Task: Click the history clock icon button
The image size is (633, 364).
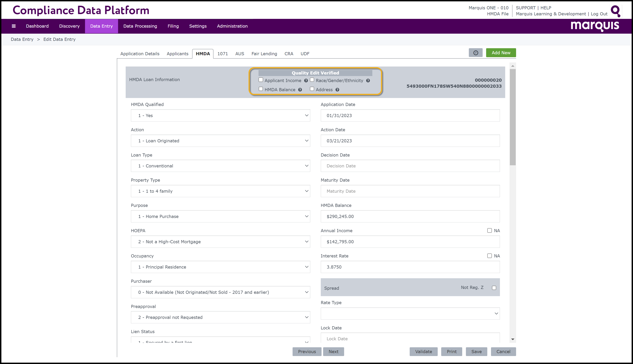Action: [475, 53]
